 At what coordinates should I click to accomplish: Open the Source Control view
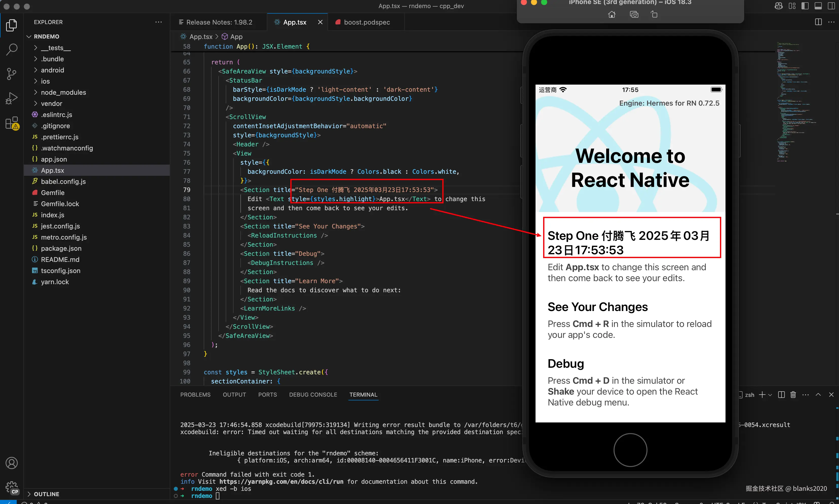(x=12, y=74)
